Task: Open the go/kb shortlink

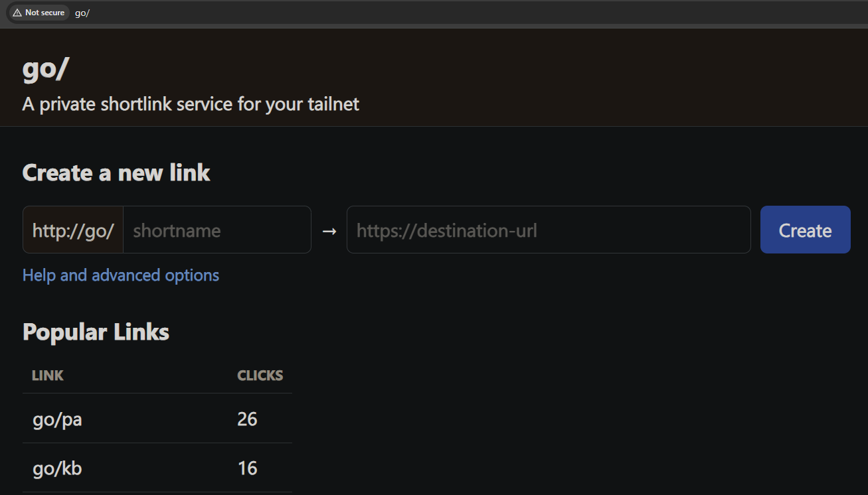Action: coord(57,468)
